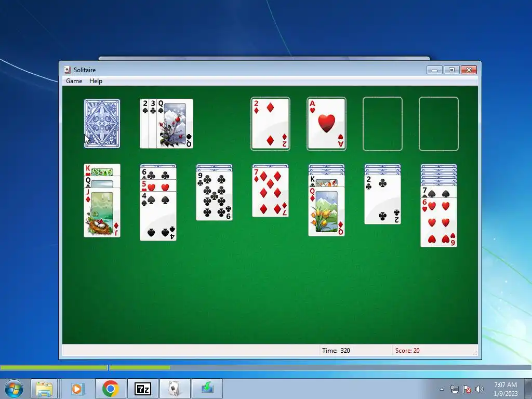
Task: Minimize the Solitaire window
Action: pos(435,70)
